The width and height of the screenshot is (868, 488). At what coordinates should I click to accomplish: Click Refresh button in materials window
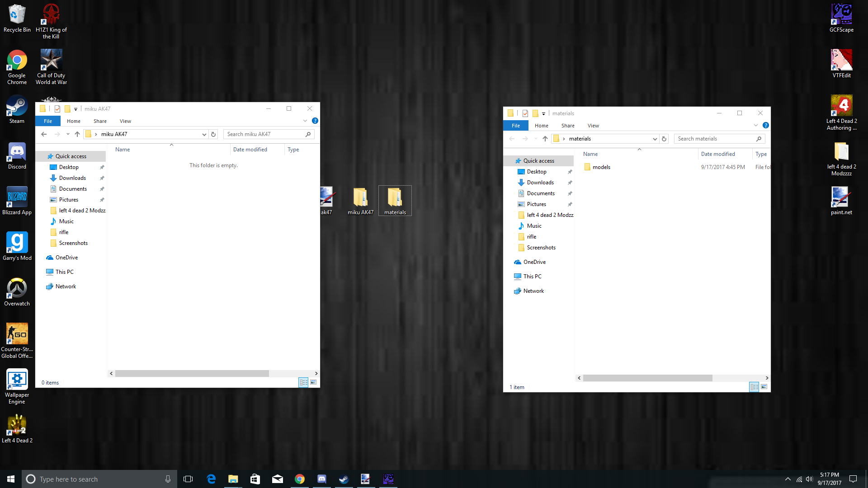point(664,139)
